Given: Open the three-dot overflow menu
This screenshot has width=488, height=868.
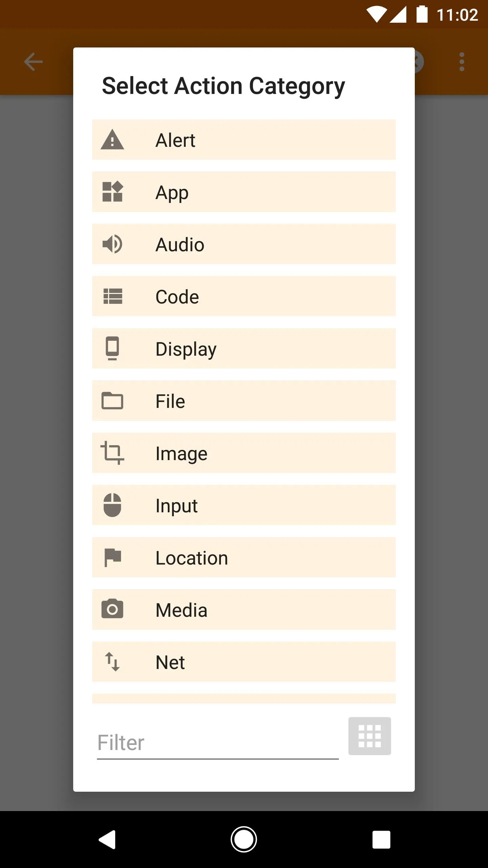Looking at the screenshot, I should coord(462,62).
